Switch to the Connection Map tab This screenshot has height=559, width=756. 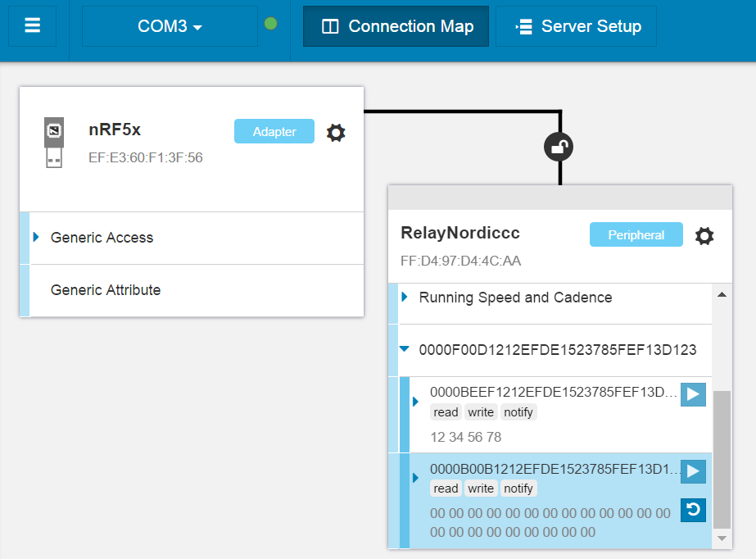[x=396, y=26]
